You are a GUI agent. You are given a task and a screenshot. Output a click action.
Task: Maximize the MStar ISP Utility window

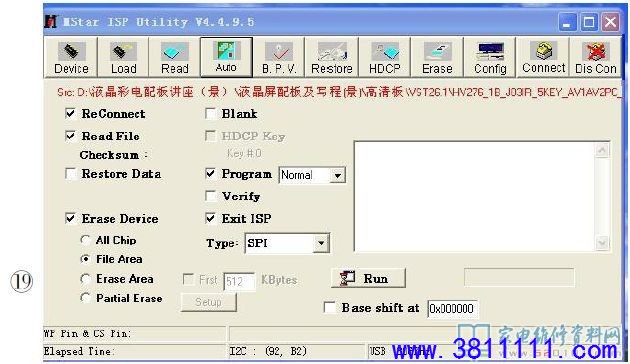[x=589, y=22]
